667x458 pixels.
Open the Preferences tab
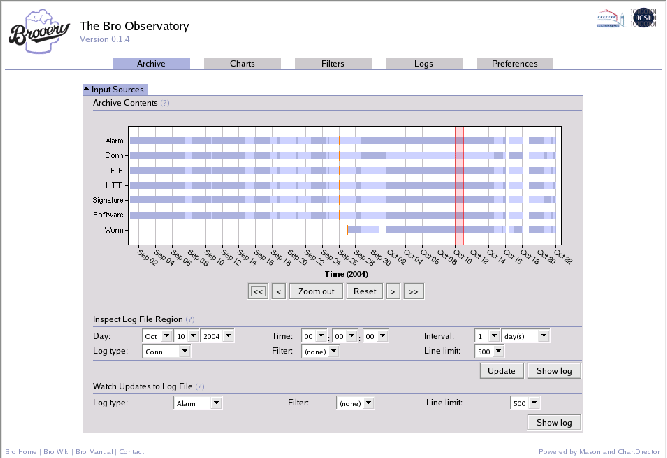(x=514, y=64)
